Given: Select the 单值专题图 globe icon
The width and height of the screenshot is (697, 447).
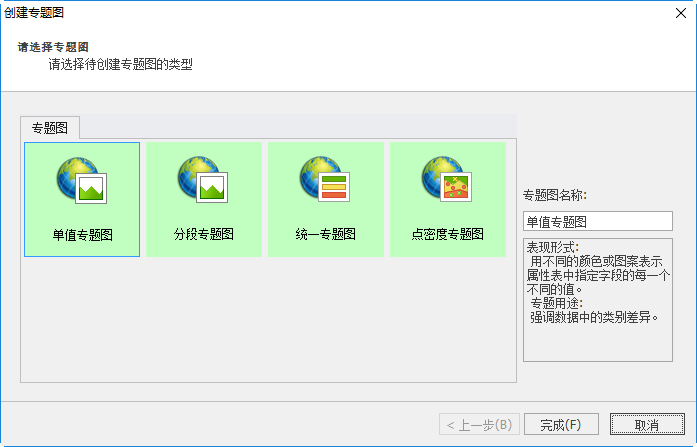Looking at the screenshot, I should coord(81,181).
